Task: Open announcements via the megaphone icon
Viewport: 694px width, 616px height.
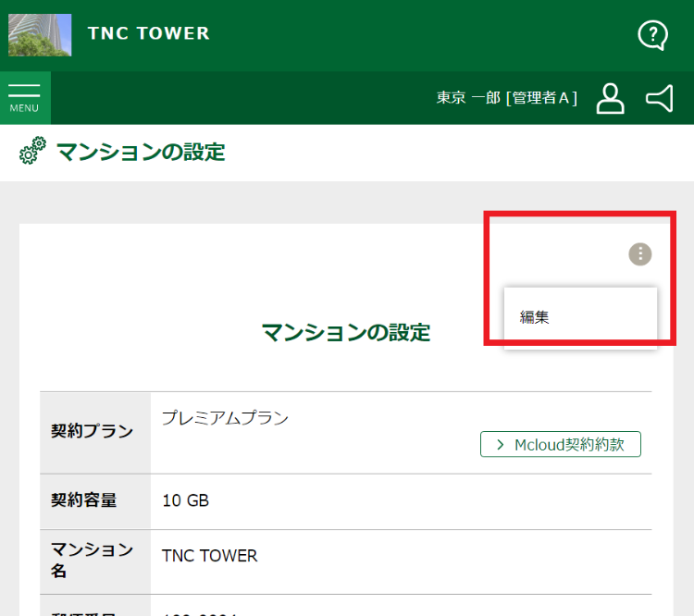Action: [x=659, y=98]
